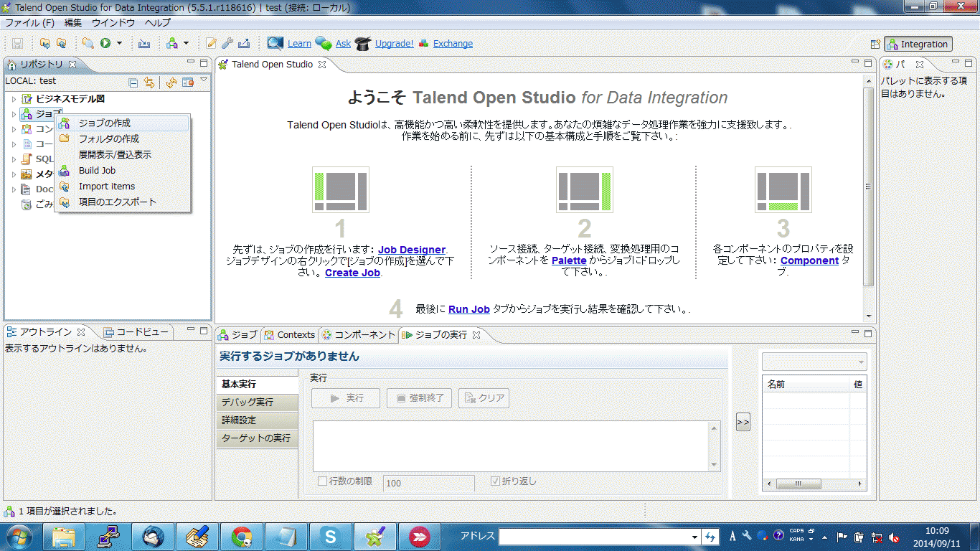Open the ヘルプ menu
The width and height of the screenshot is (980, 551).
[x=157, y=23]
